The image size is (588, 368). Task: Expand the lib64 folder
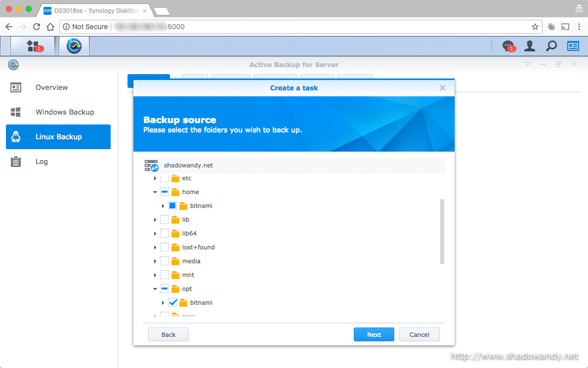tap(155, 234)
